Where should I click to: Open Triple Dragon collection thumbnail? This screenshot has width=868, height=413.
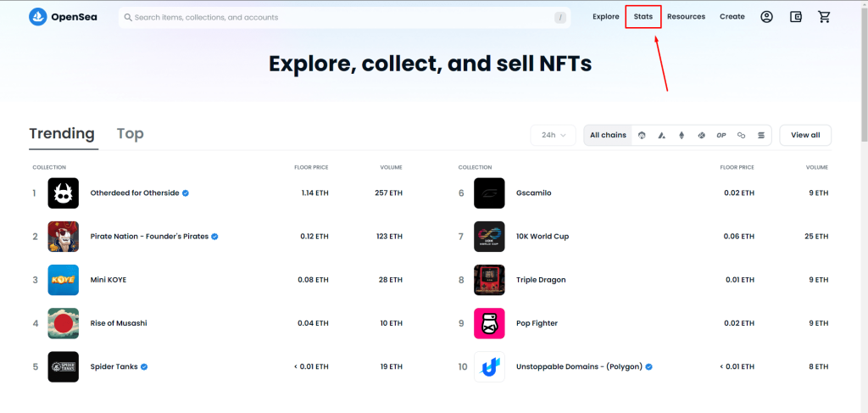[x=489, y=280]
